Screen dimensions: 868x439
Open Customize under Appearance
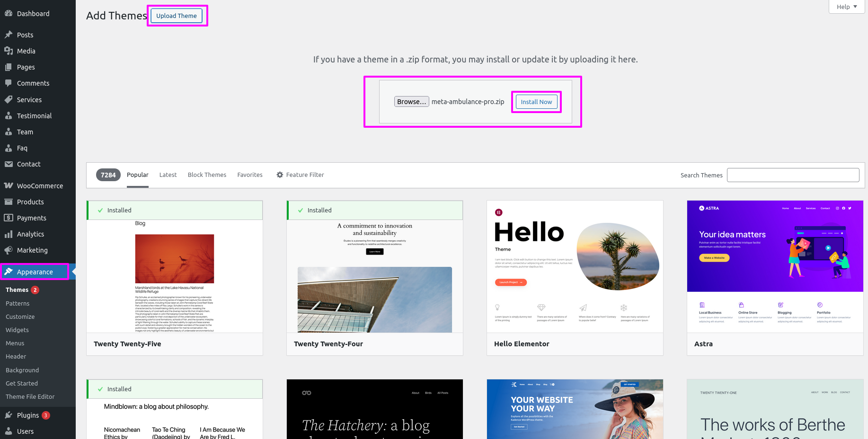(x=20, y=316)
